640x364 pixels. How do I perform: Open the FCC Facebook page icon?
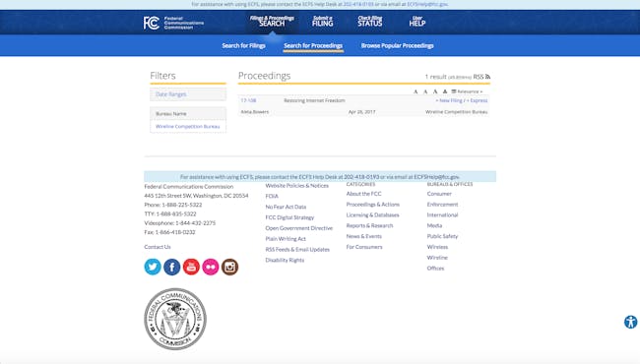pos(172,267)
